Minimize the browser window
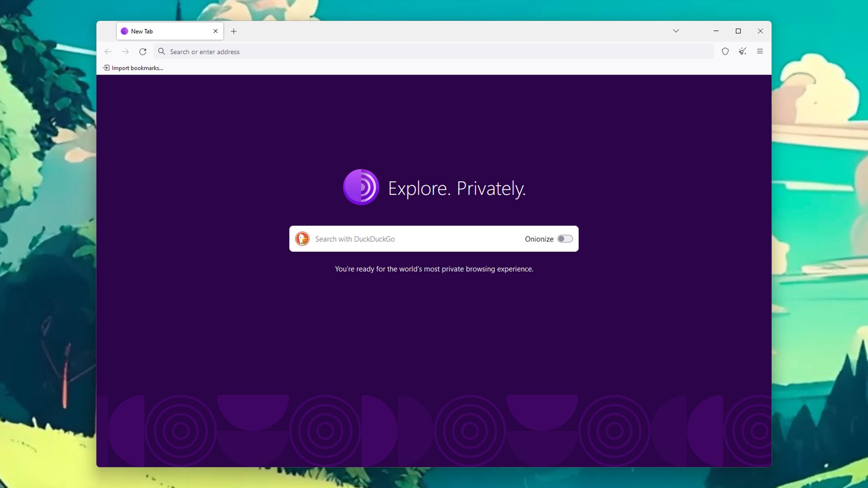 coord(716,31)
